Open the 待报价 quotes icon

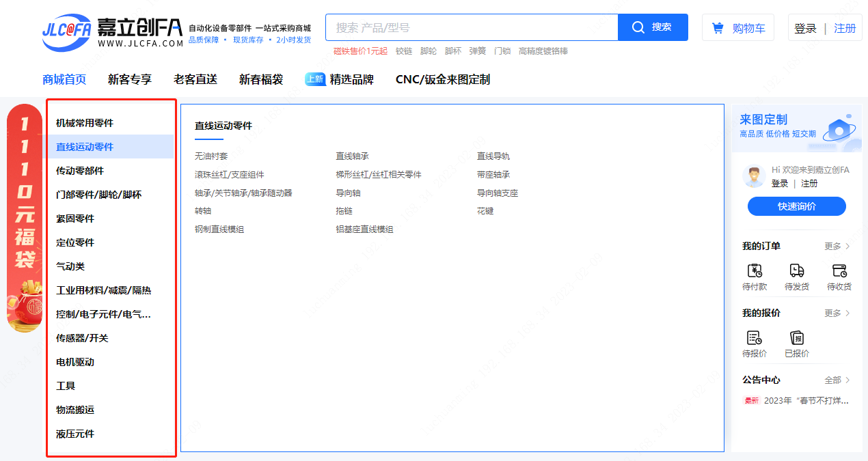[x=755, y=337]
